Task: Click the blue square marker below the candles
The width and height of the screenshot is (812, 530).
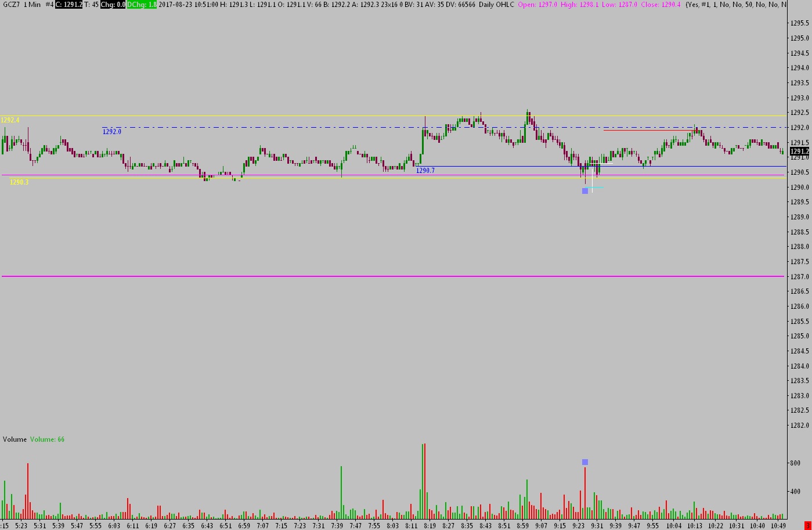Action: pos(585,191)
